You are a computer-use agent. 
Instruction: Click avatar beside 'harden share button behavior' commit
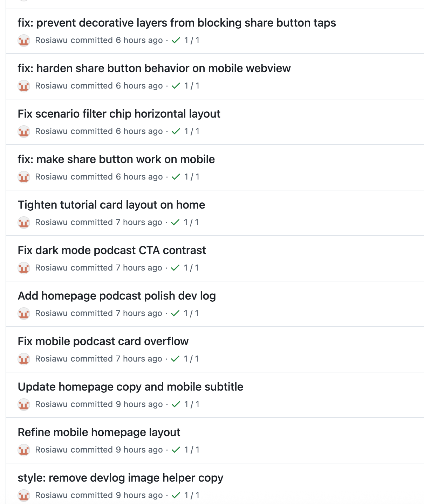(24, 86)
